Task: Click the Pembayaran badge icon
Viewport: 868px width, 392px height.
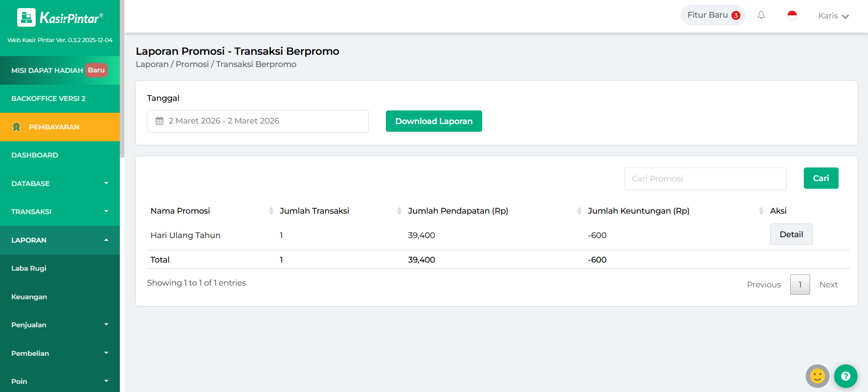Action: point(17,127)
